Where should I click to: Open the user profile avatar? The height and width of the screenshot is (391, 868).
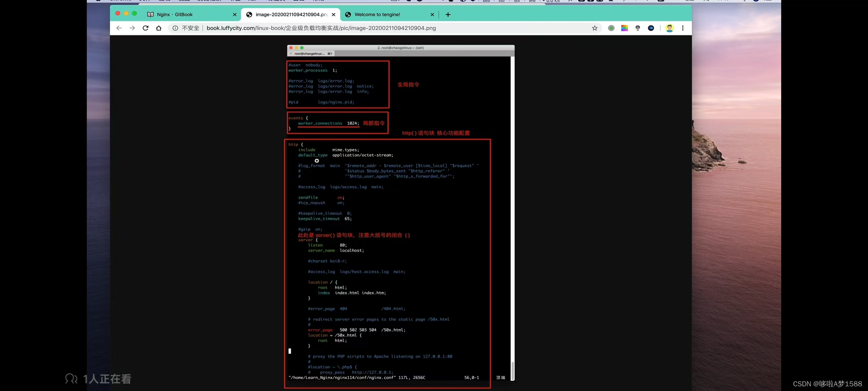click(669, 28)
